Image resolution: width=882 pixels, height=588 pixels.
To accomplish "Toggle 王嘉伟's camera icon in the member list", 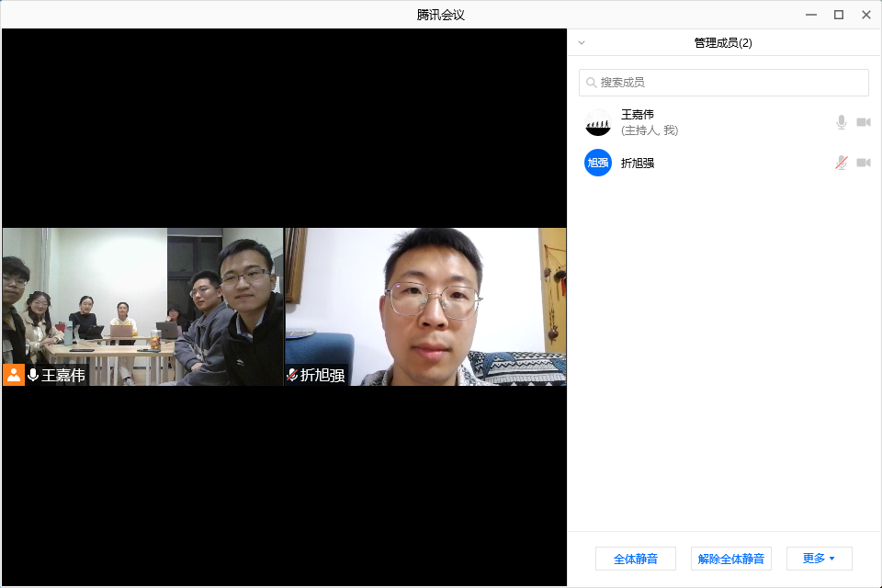I will [864, 122].
